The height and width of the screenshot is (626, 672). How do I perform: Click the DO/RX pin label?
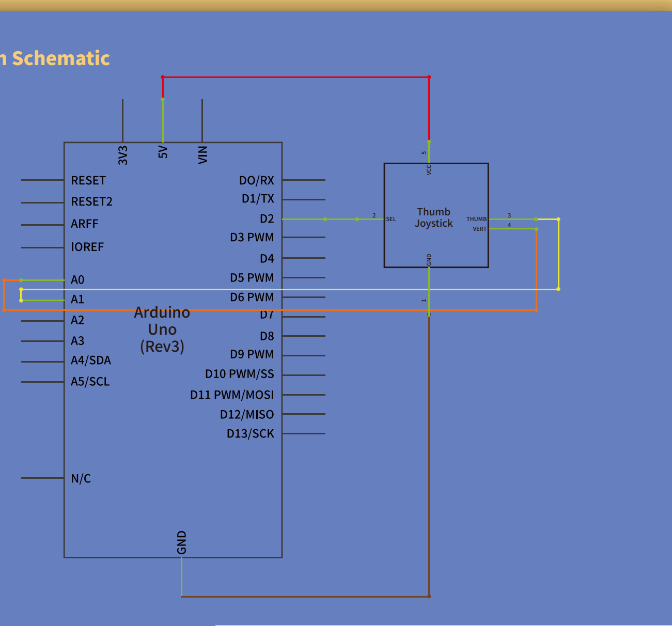(x=257, y=181)
